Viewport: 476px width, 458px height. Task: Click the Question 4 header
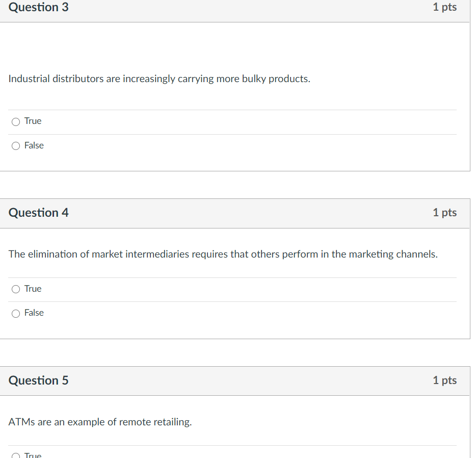[x=38, y=213]
